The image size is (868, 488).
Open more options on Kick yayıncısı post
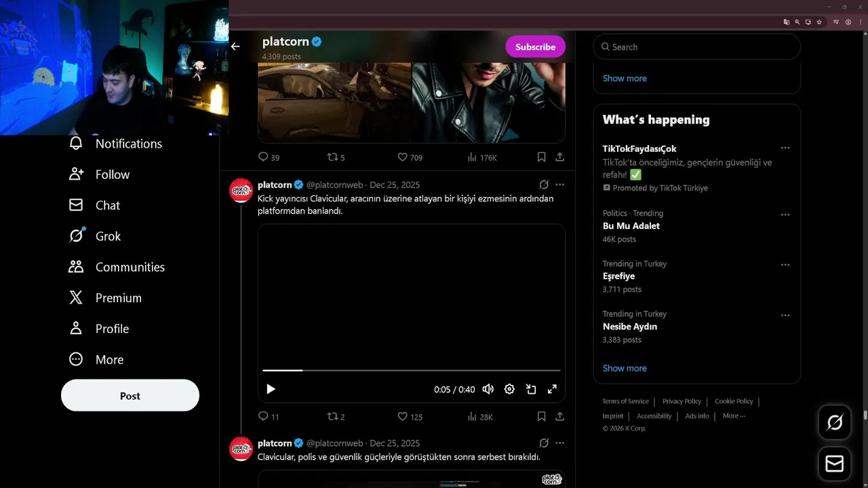(x=559, y=184)
